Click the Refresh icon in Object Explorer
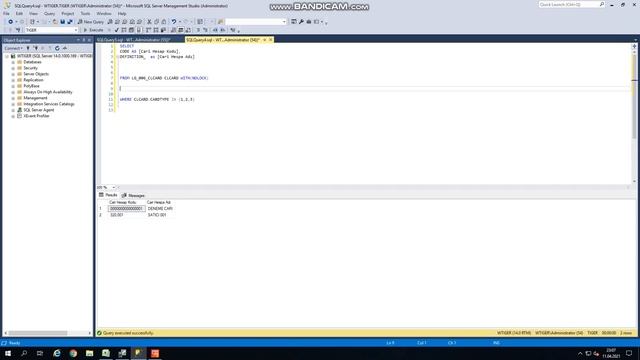Screen dimensions: 640x360 [57, 48]
